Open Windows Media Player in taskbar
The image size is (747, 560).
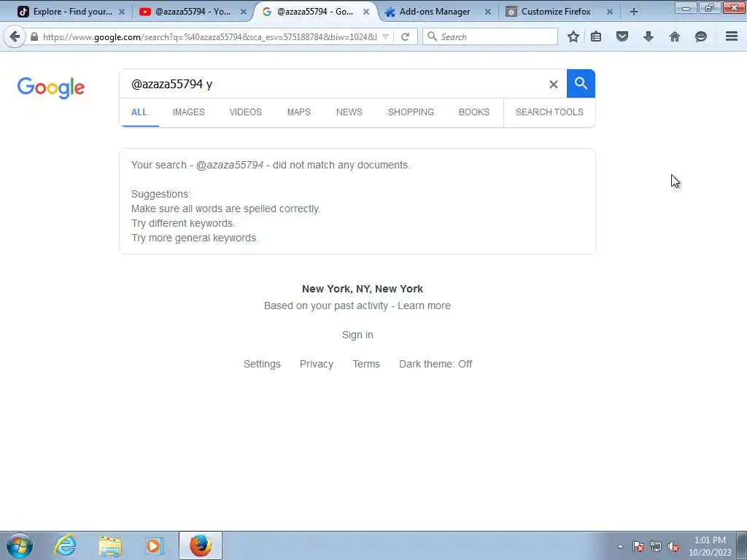coord(155,545)
